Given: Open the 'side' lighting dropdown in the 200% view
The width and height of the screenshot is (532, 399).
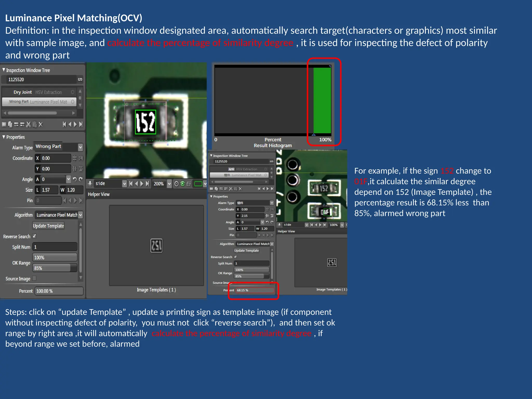Looking at the screenshot, I should (124, 184).
